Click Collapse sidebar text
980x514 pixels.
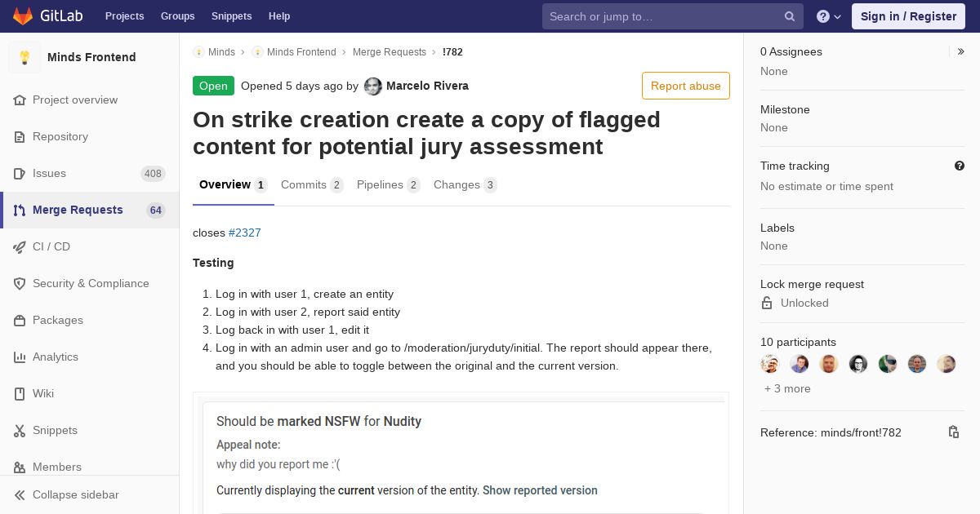click(x=76, y=495)
